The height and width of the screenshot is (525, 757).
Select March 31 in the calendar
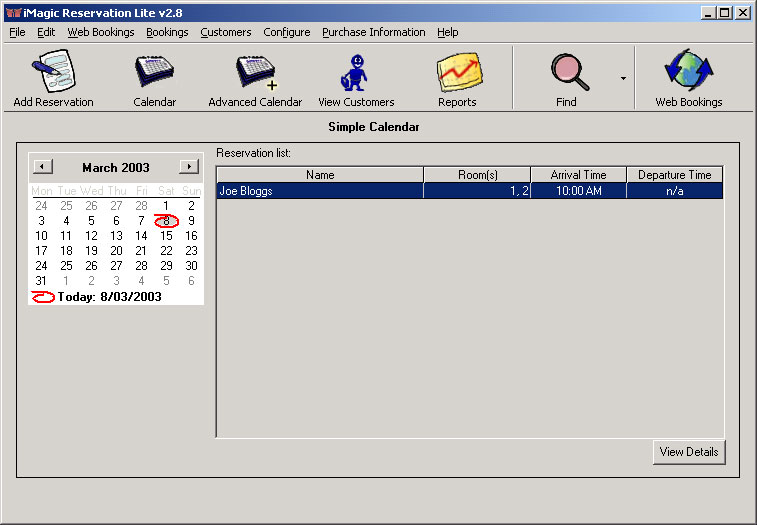click(x=41, y=281)
